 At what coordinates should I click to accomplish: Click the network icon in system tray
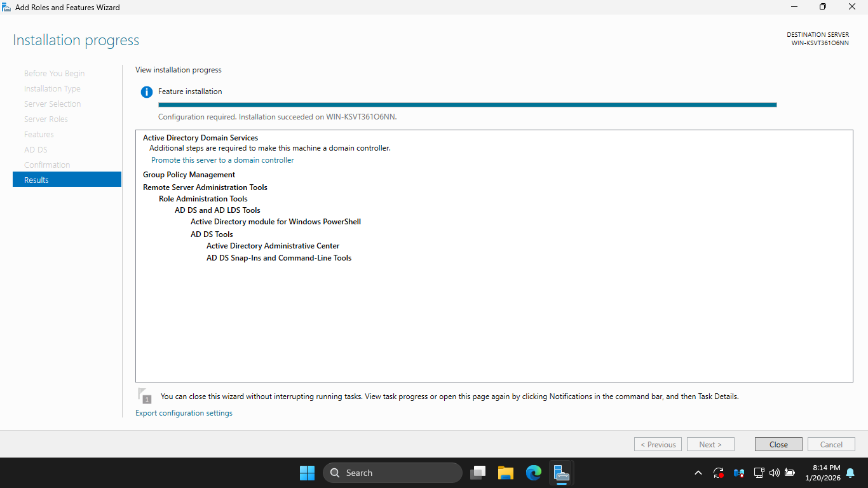tap(759, 473)
